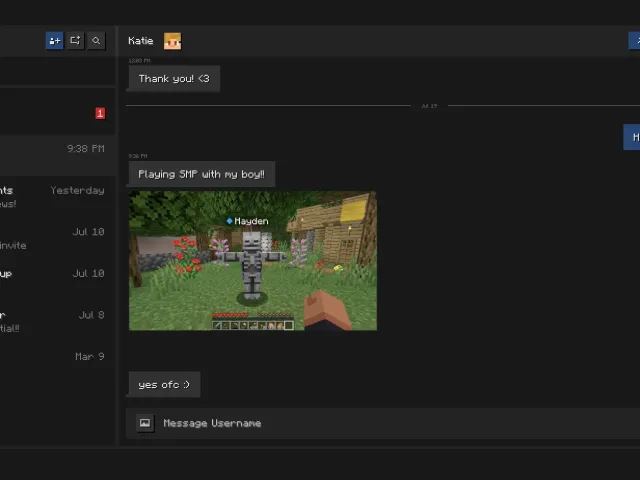
Task: Open Katie's avatar head icon
Action: click(x=172, y=41)
